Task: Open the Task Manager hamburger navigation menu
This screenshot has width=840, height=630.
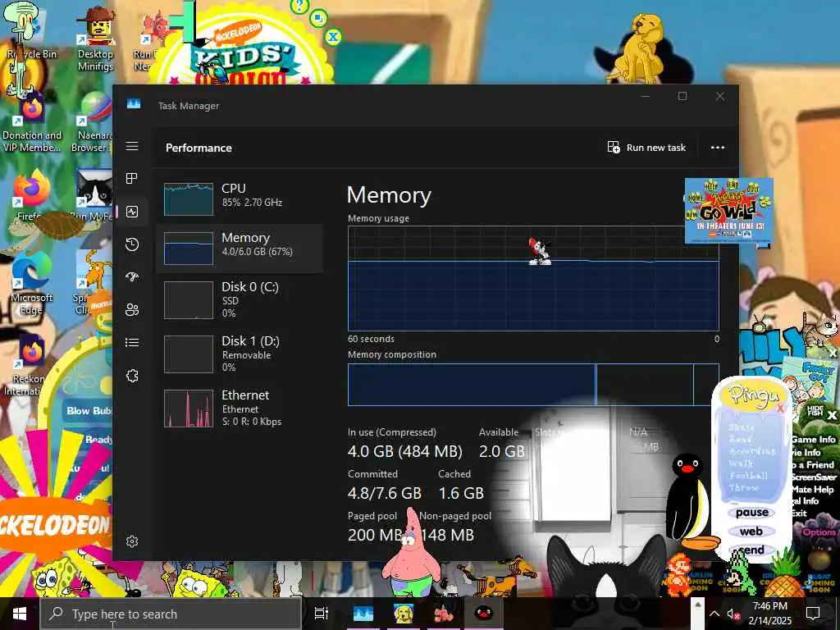Action: click(x=132, y=146)
